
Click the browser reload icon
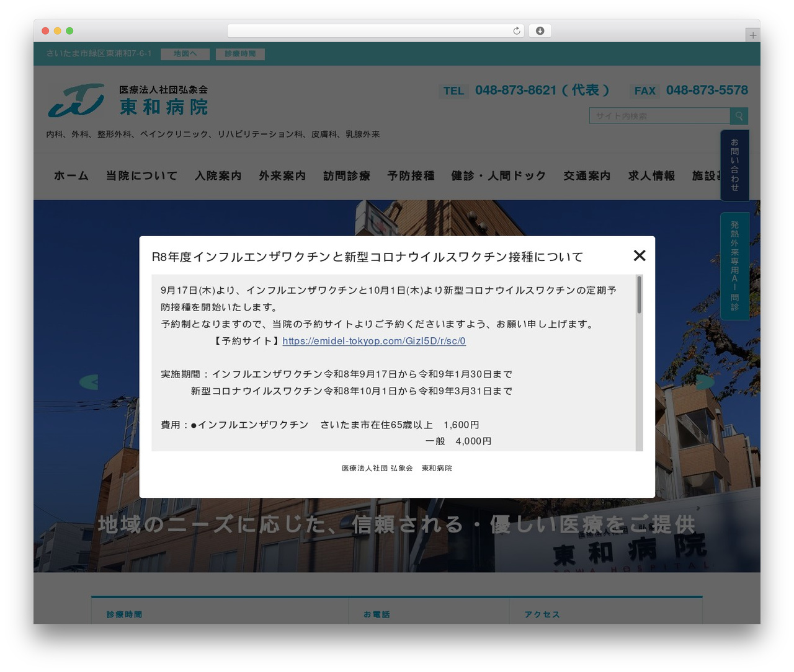tap(517, 31)
